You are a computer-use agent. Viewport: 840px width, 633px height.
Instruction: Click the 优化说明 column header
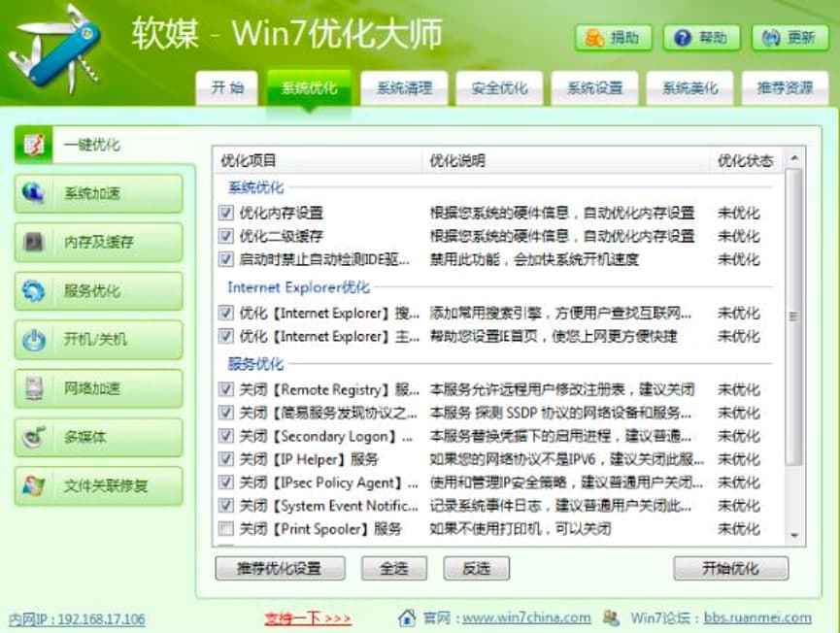[x=566, y=160]
